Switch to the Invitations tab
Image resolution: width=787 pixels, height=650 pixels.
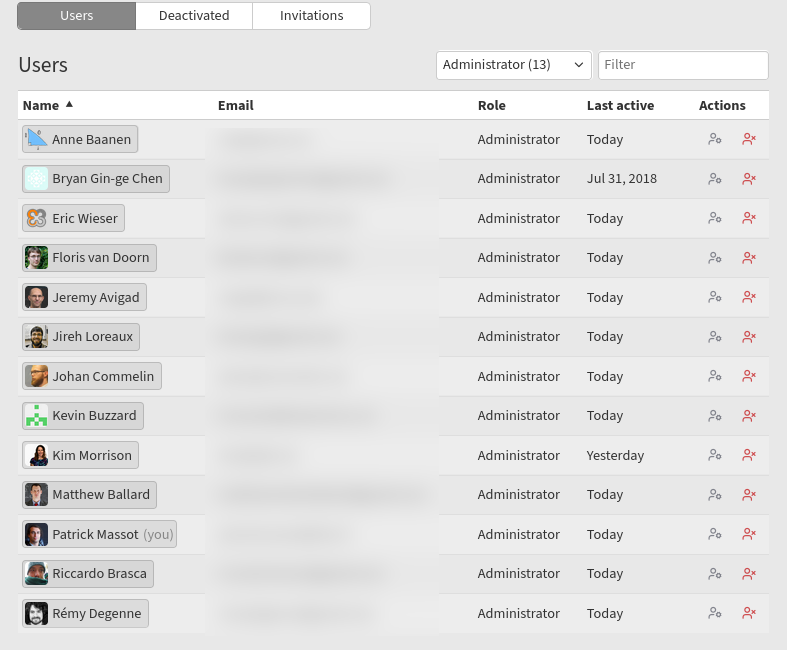coord(311,16)
